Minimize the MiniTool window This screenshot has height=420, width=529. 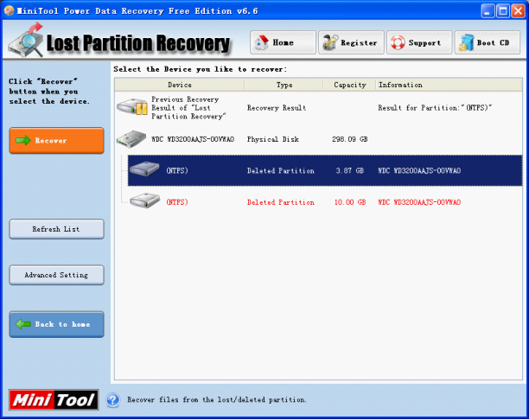tap(488, 10)
